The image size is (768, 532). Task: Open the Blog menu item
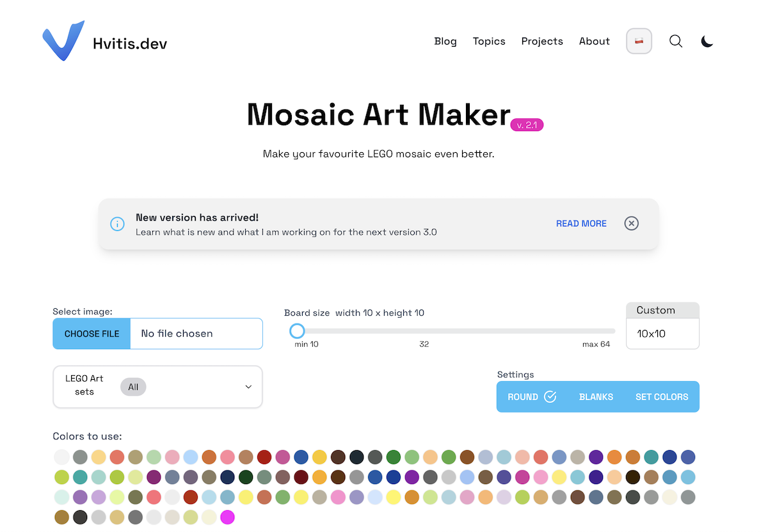[x=445, y=41]
